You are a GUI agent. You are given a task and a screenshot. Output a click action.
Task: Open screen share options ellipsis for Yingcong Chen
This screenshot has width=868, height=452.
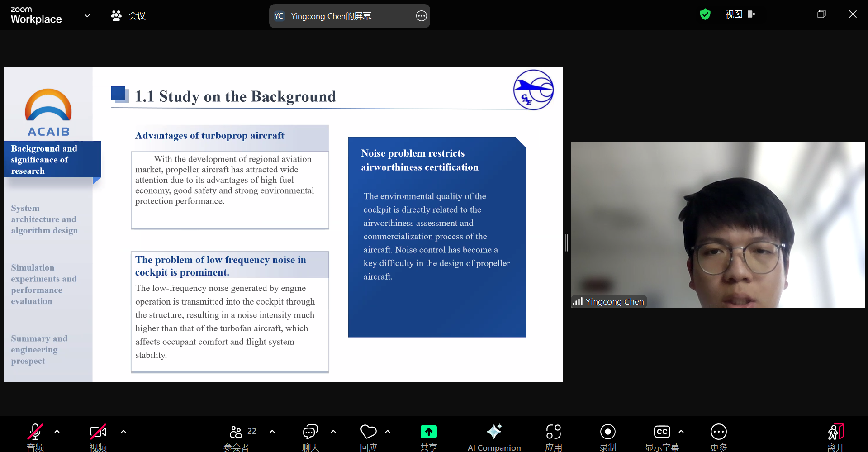tap(421, 16)
